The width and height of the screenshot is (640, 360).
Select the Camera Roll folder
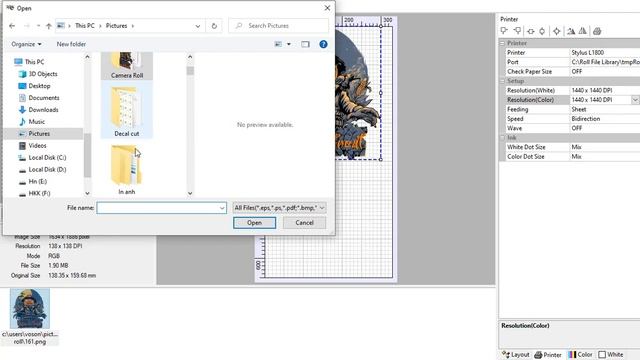tap(127, 66)
